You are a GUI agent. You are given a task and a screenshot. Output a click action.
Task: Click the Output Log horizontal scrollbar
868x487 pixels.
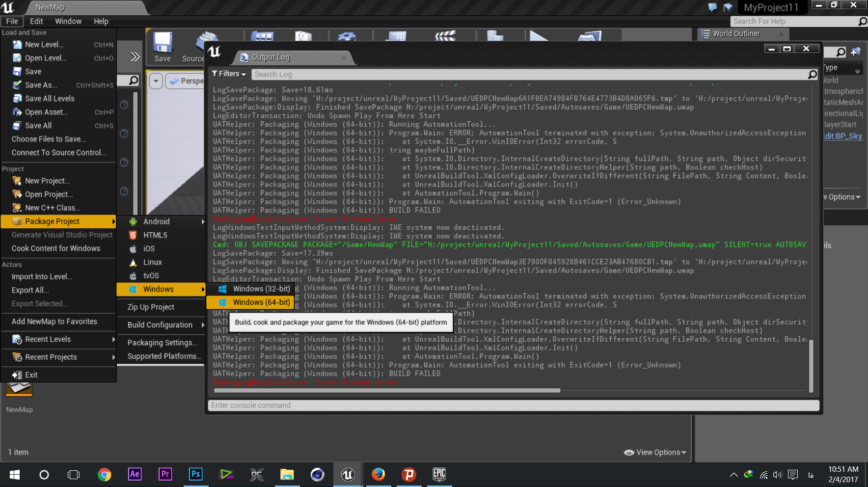(x=387, y=391)
